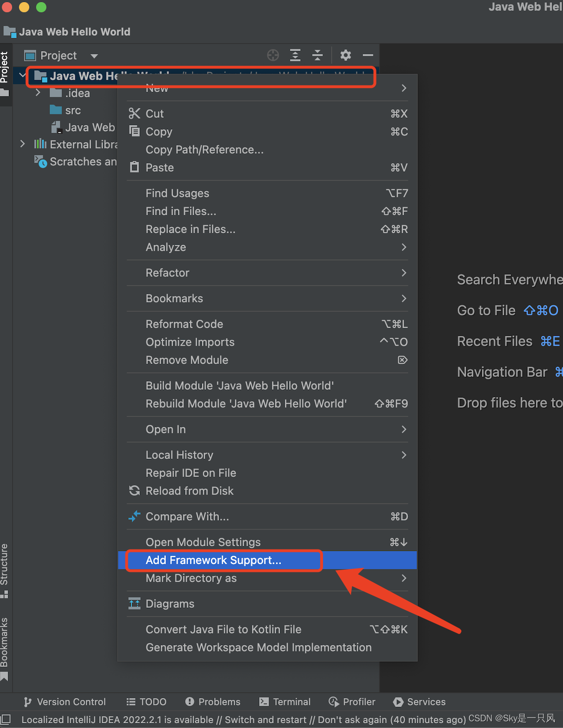Click the External Libraries bars icon
Viewport: 563px width, 728px height.
(x=40, y=144)
